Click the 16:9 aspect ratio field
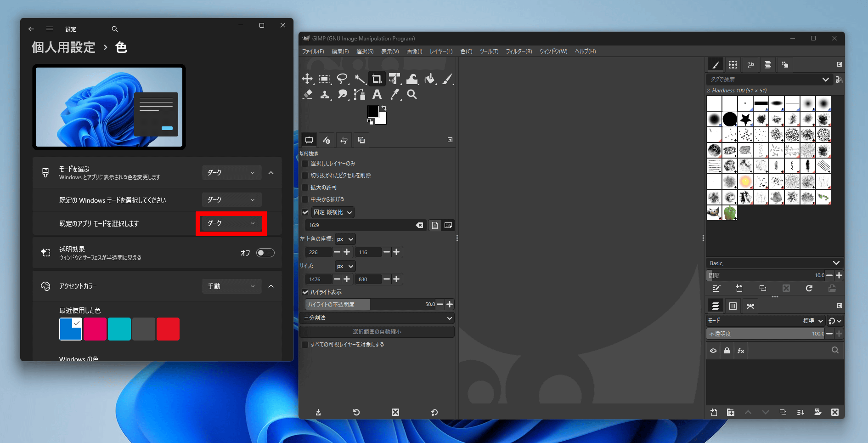Screen dimensions: 868x443 [361, 225]
